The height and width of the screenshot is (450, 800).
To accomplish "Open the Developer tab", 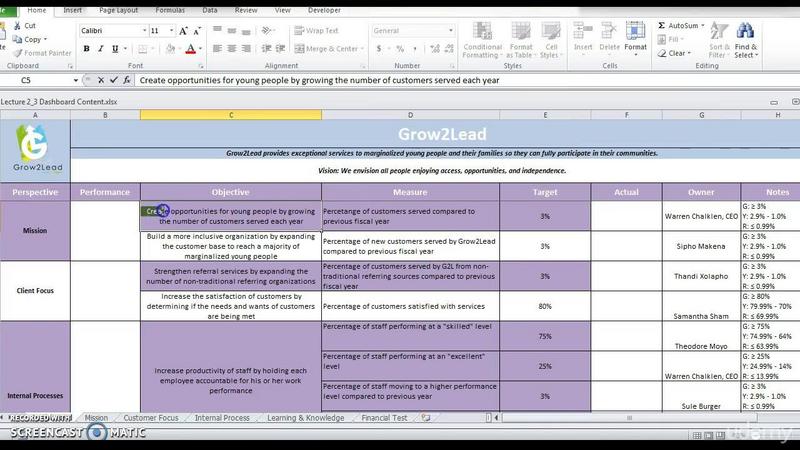I will click(x=324, y=10).
